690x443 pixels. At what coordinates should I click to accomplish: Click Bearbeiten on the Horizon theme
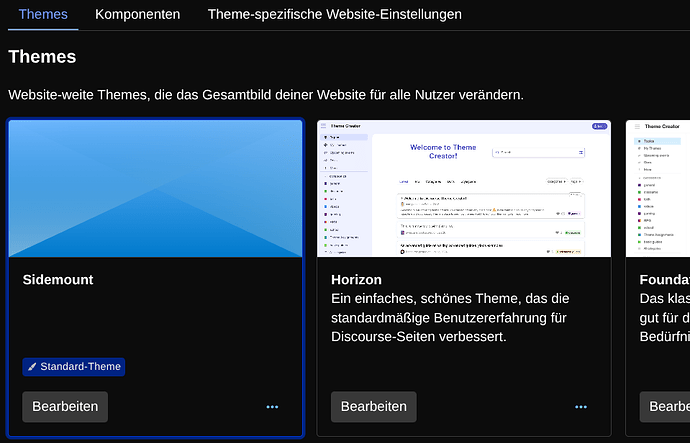[x=374, y=406]
